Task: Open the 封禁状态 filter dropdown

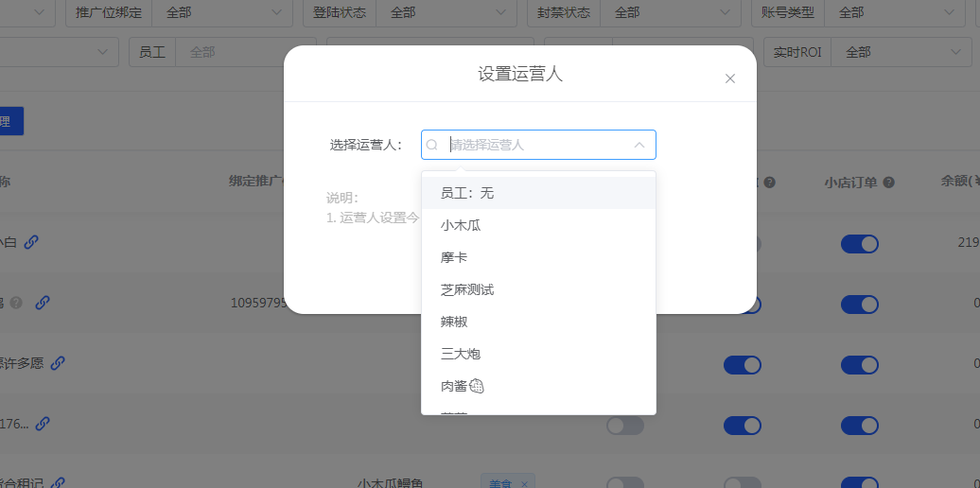Action: tap(672, 12)
